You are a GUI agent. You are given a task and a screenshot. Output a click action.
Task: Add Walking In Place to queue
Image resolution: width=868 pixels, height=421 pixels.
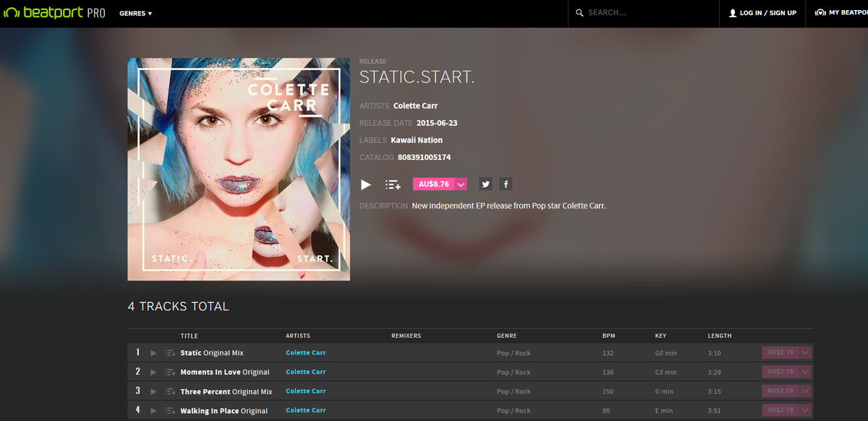(170, 411)
